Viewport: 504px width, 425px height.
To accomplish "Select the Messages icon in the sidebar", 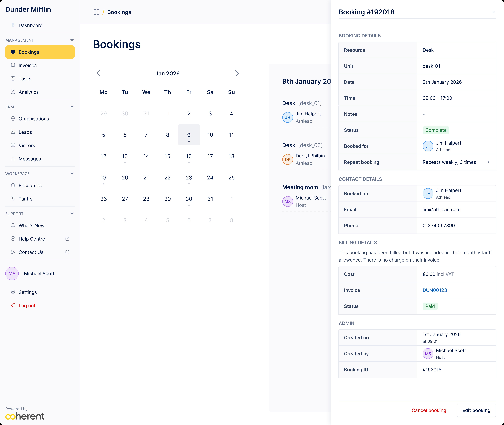I will coord(13,159).
